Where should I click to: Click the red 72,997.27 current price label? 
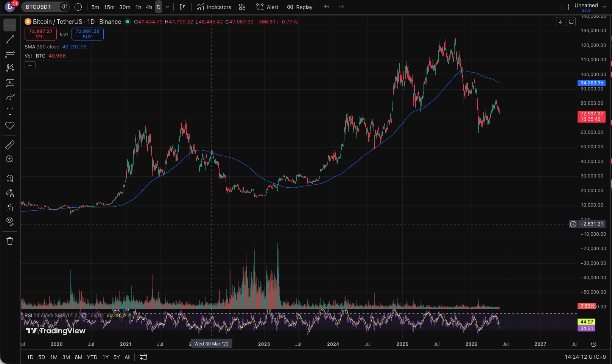click(x=592, y=116)
